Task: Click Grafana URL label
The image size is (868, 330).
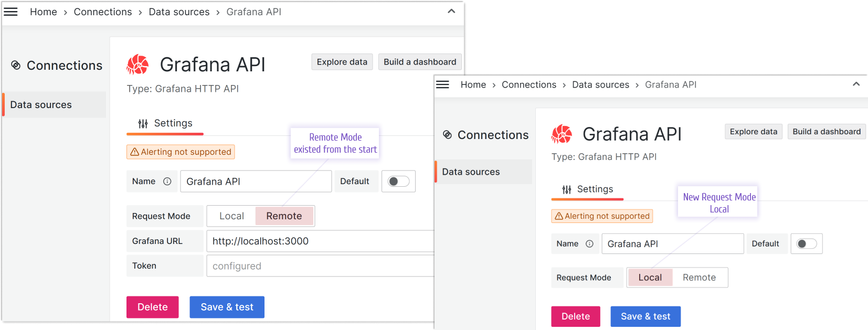Action: (x=157, y=241)
